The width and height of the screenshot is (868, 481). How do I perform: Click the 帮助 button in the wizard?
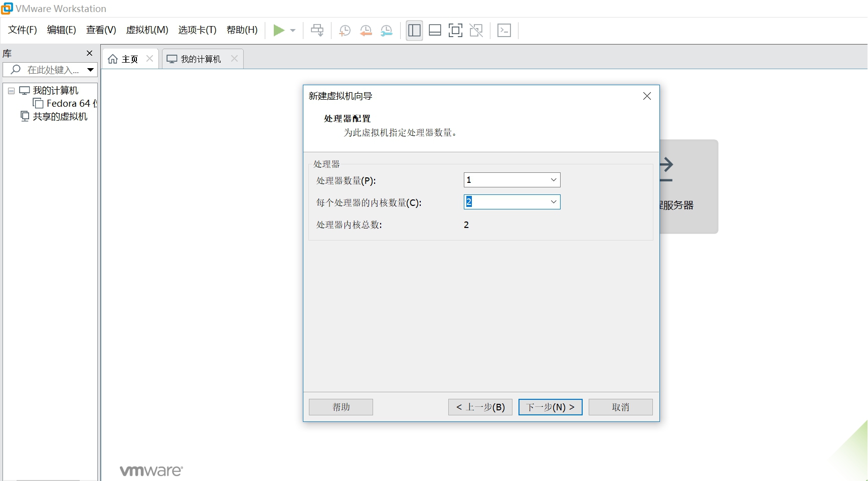point(340,407)
